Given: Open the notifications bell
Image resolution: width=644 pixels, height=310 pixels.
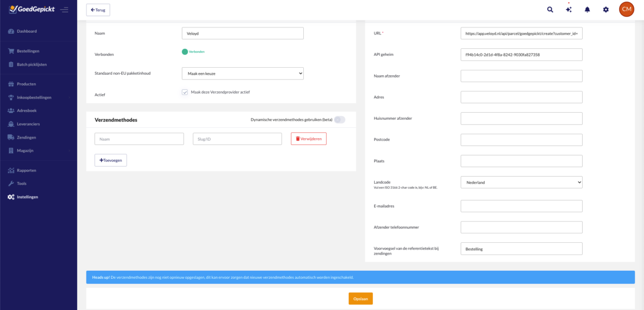Looking at the screenshot, I should (587, 10).
